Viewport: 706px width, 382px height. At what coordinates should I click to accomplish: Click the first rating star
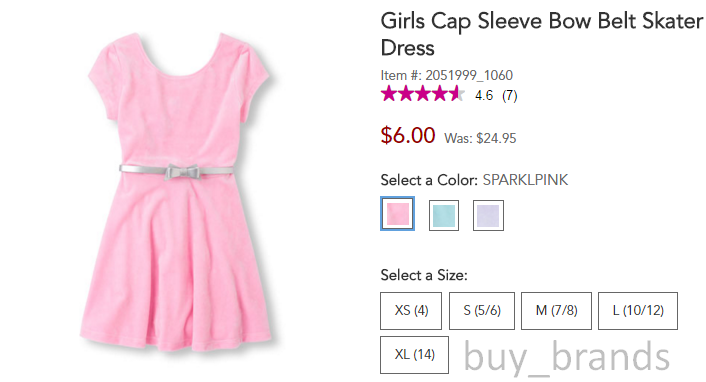click(389, 94)
